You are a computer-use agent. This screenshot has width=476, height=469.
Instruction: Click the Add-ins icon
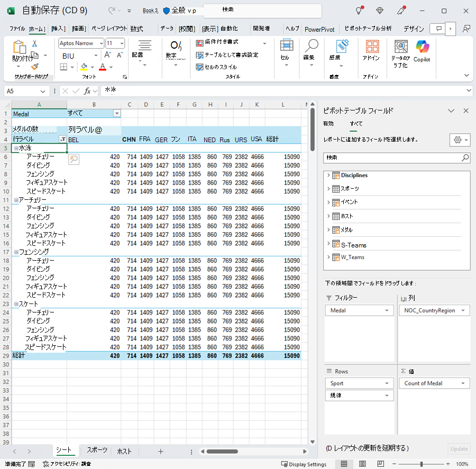tap(372, 47)
